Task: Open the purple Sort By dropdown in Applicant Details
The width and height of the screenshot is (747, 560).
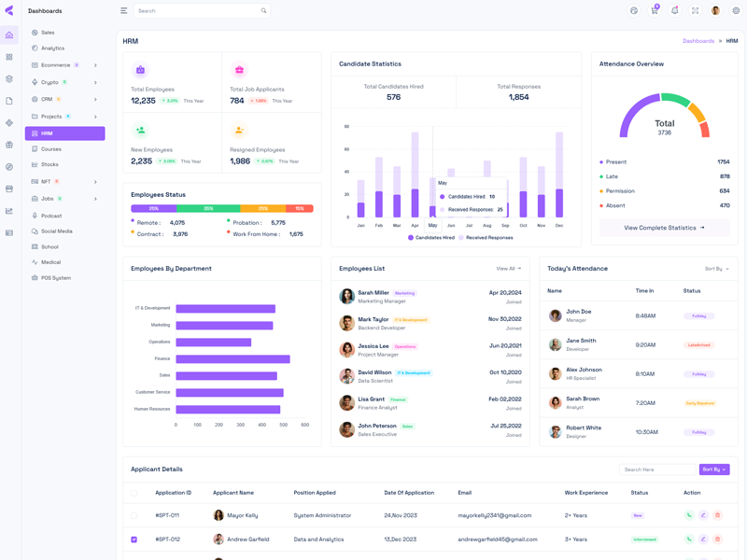Action: (x=714, y=469)
